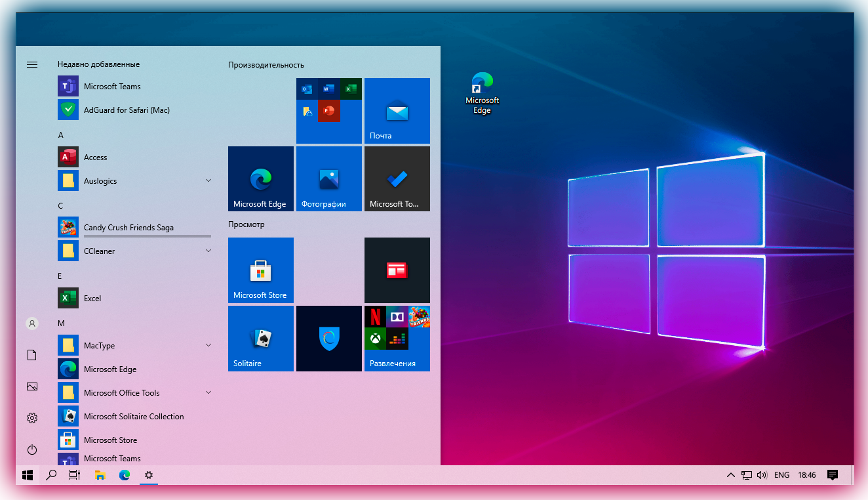The height and width of the screenshot is (500, 868).
Task: Open the Microsoft Store tile
Action: (x=261, y=270)
